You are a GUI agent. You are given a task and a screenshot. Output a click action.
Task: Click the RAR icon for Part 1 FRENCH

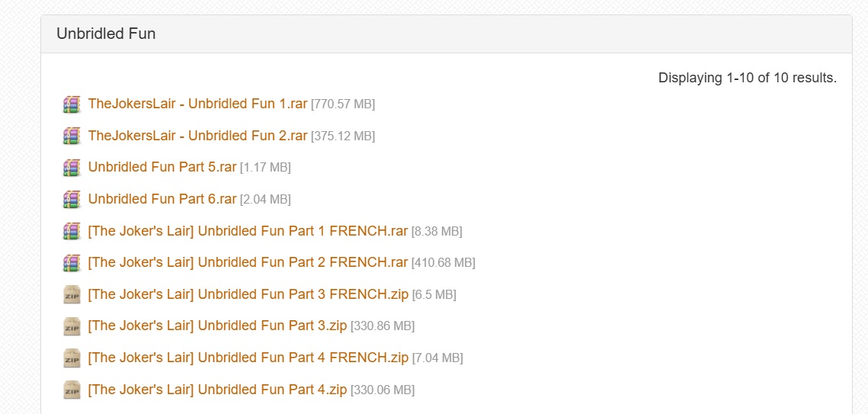point(72,231)
